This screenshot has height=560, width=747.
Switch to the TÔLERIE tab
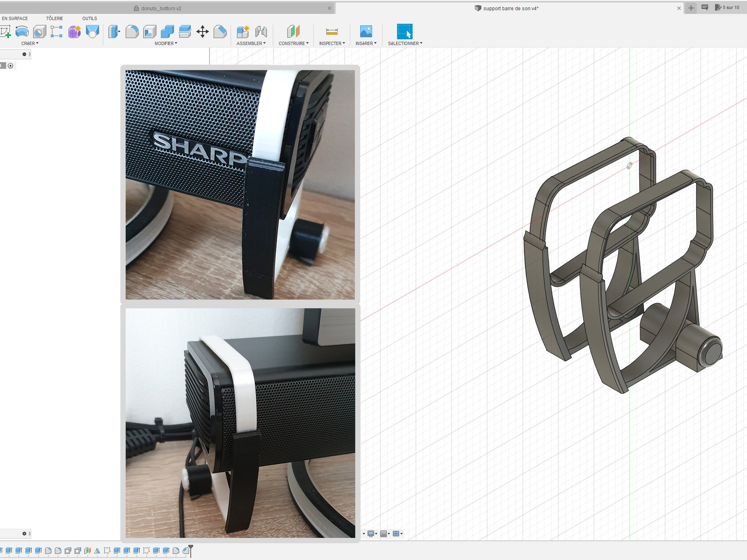[x=54, y=18]
